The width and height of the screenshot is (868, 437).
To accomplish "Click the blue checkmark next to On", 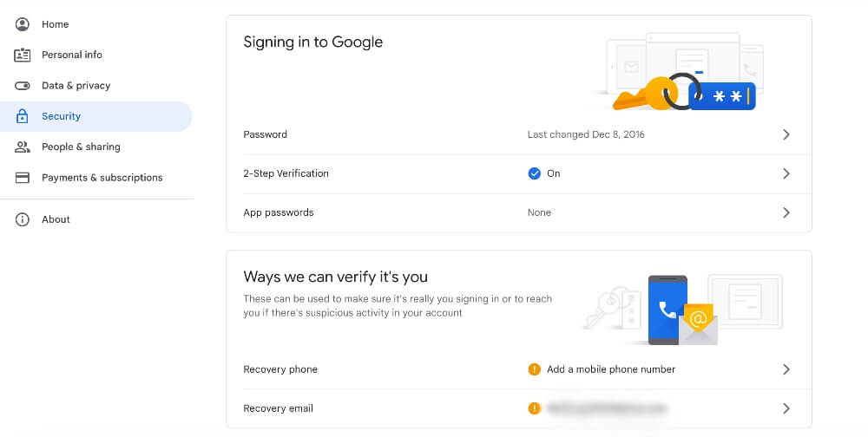I will click(534, 173).
